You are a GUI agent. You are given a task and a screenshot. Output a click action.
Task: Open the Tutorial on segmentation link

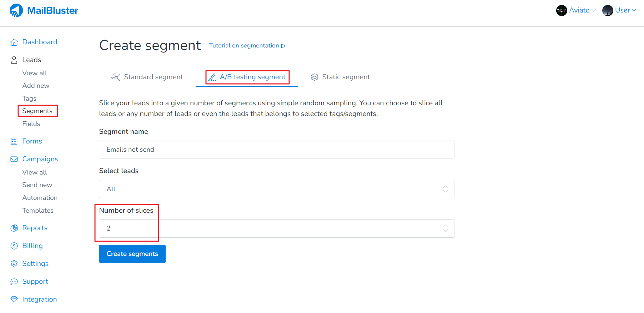[x=247, y=46]
